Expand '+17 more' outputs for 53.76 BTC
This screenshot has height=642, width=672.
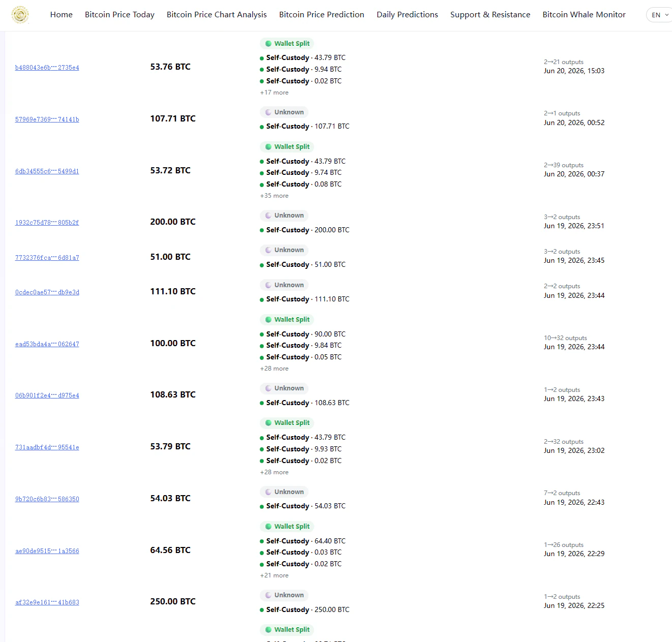pos(274,93)
